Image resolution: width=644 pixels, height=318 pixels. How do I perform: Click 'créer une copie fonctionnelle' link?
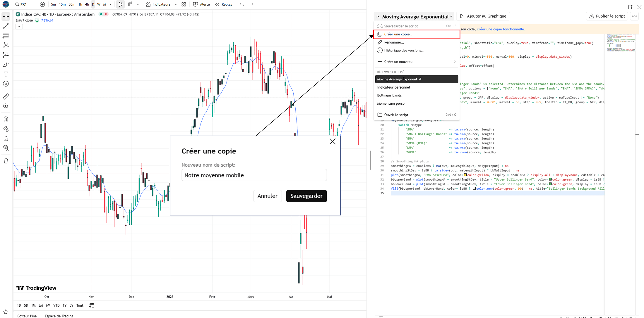pos(501,29)
